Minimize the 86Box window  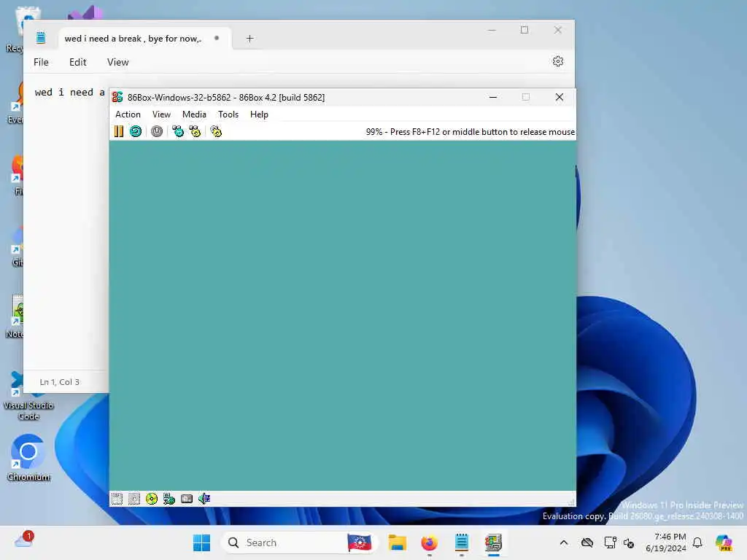tap(493, 97)
